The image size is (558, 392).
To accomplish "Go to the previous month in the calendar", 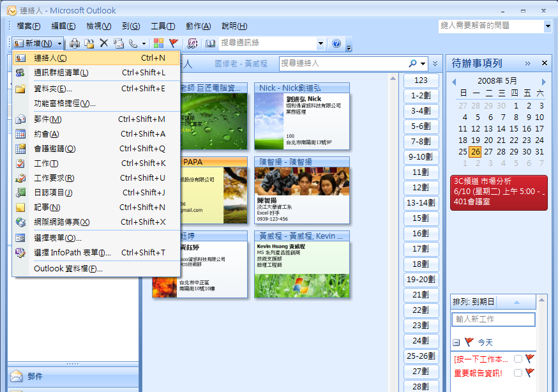I will 454,82.
